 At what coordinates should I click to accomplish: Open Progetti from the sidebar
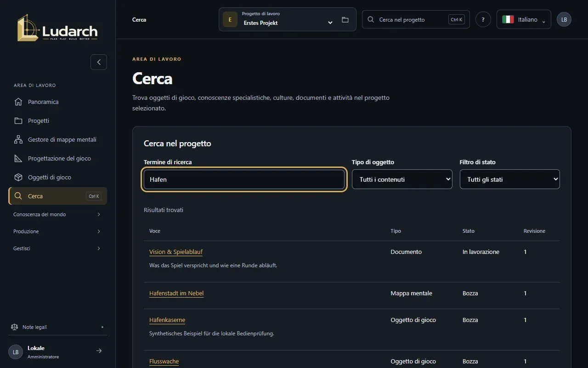click(x=57, y=121)
